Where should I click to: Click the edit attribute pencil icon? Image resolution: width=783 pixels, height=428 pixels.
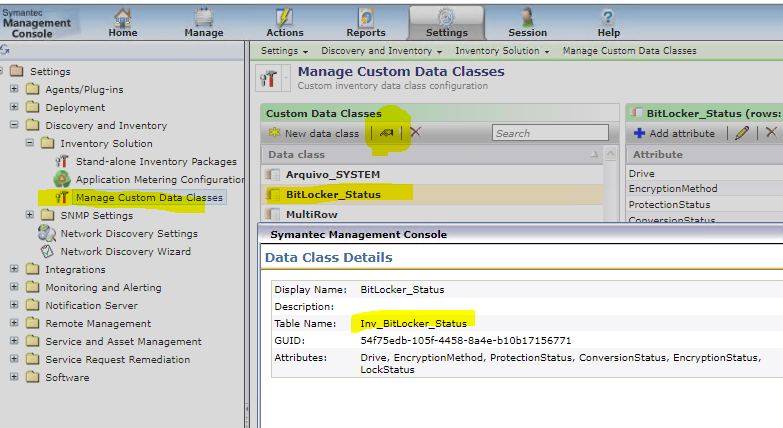(x=742, y=133)
